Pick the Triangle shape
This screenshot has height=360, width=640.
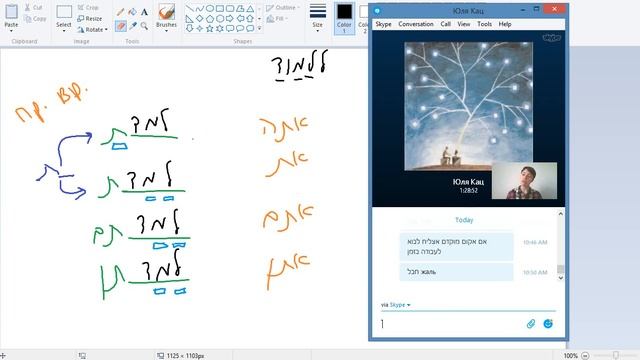(x=250, y=8)
